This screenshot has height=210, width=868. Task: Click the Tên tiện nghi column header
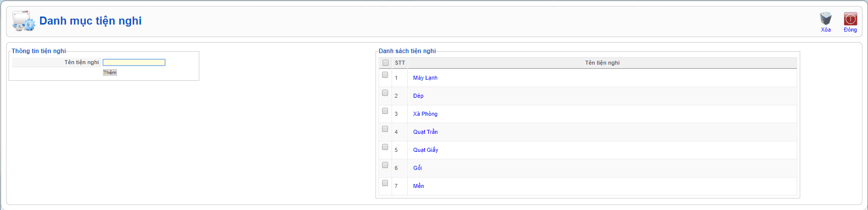602,63
